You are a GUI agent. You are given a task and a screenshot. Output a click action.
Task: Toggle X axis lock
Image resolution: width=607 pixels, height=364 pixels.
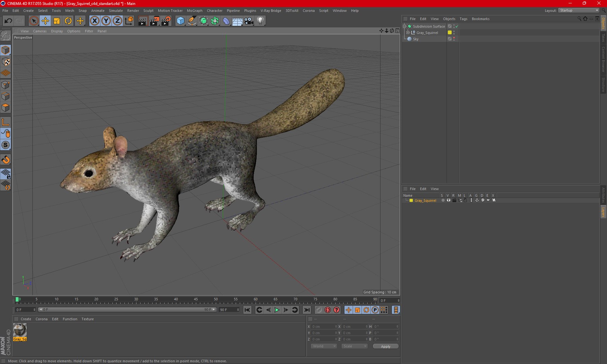(x=95, y=21)
